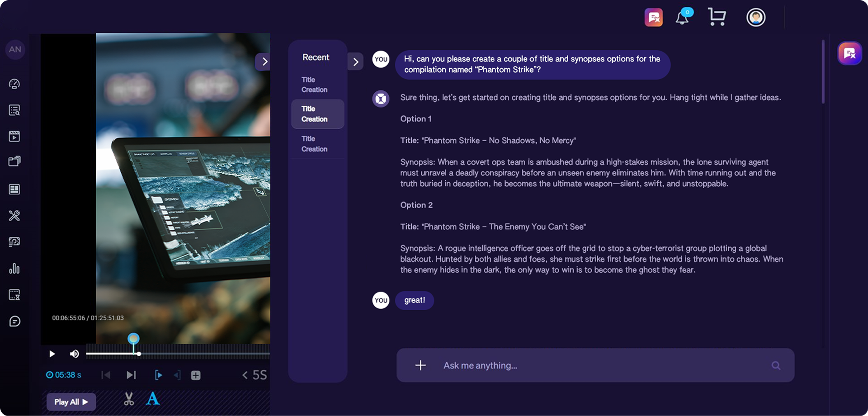Image resolution: width=868 pixels, height=416 pixels.
Task: Click the YOU avatar beside great!
Action: tap(381, 300)
